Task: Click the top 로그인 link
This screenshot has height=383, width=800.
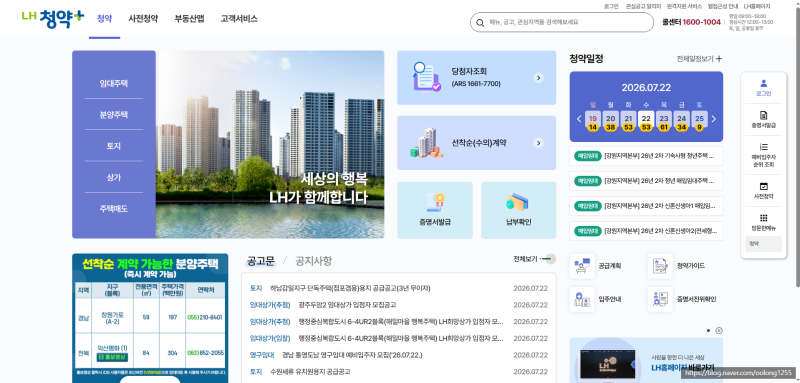Action: (611, 6)
